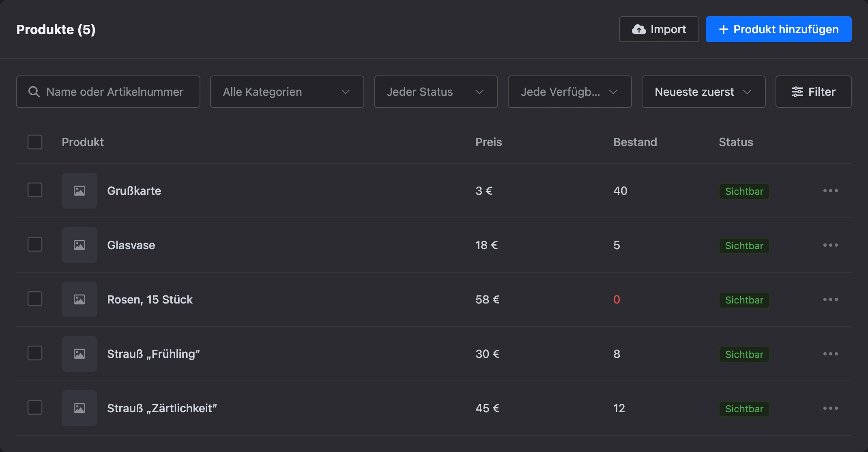Open the Grußkarte product name
The height and width of the screenshot is (452, 868).
tap(134, 191)
